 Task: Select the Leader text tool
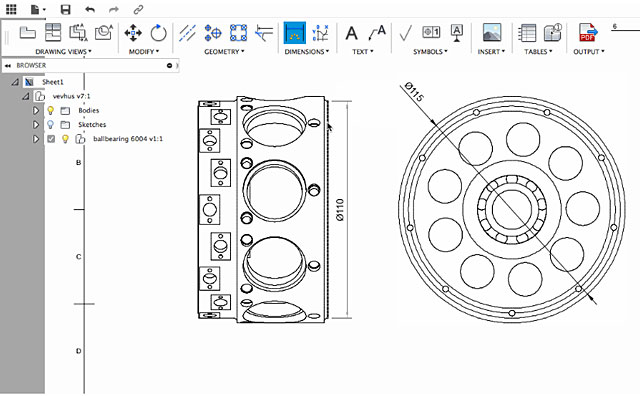[376, 33]
